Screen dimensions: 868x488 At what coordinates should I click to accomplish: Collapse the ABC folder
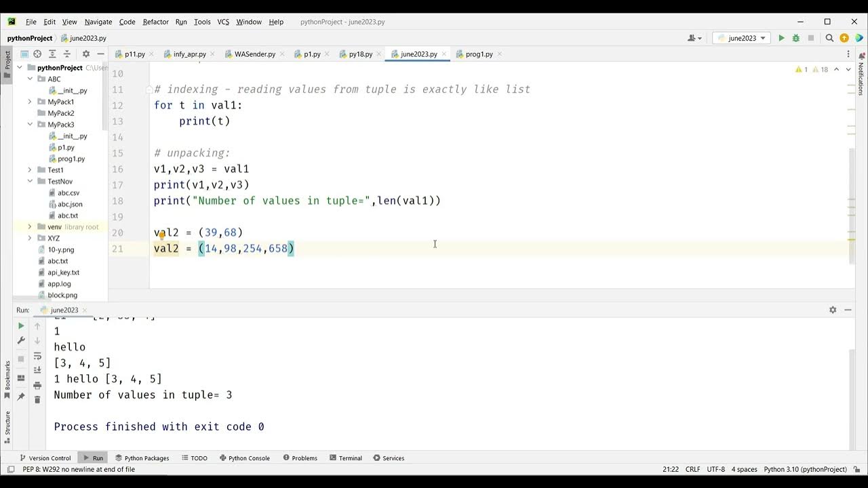(x=30, y=79)
